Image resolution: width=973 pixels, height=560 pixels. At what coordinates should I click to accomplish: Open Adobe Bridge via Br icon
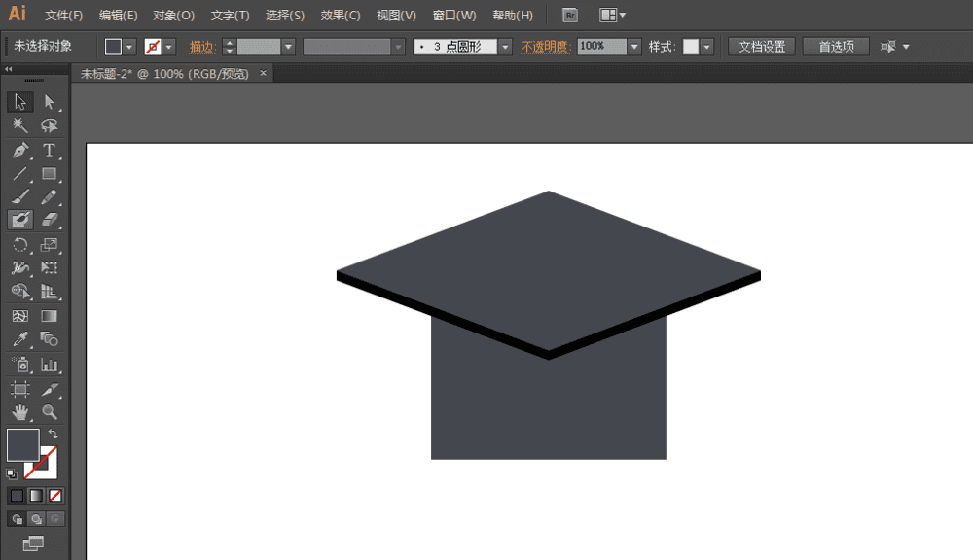point(571,16)
